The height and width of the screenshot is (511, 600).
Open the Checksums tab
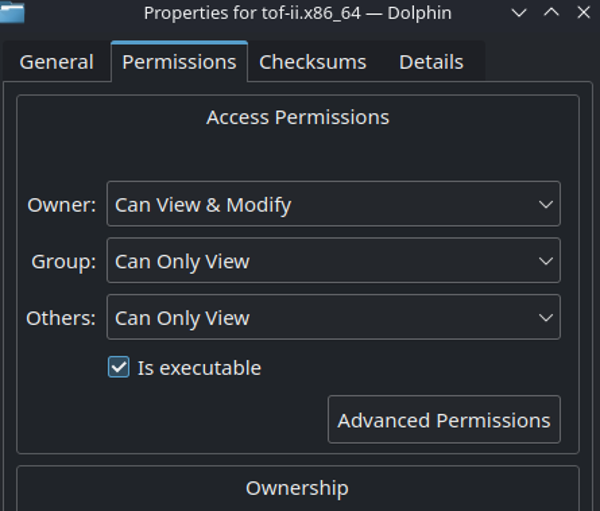pyautogui.click(x=312, y=62)
